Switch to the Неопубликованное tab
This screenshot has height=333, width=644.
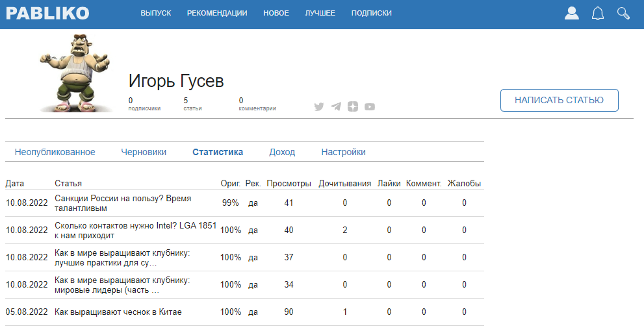click(55, 152)
